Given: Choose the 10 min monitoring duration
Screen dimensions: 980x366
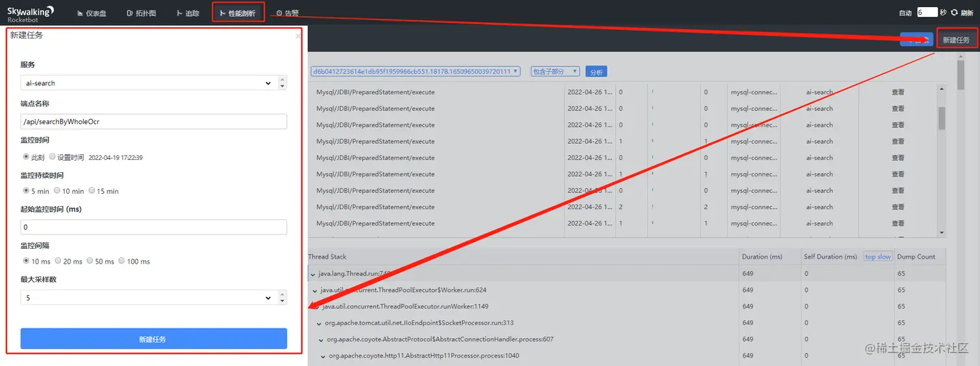Looking at the screenshot, I should (x=57, y=190).
